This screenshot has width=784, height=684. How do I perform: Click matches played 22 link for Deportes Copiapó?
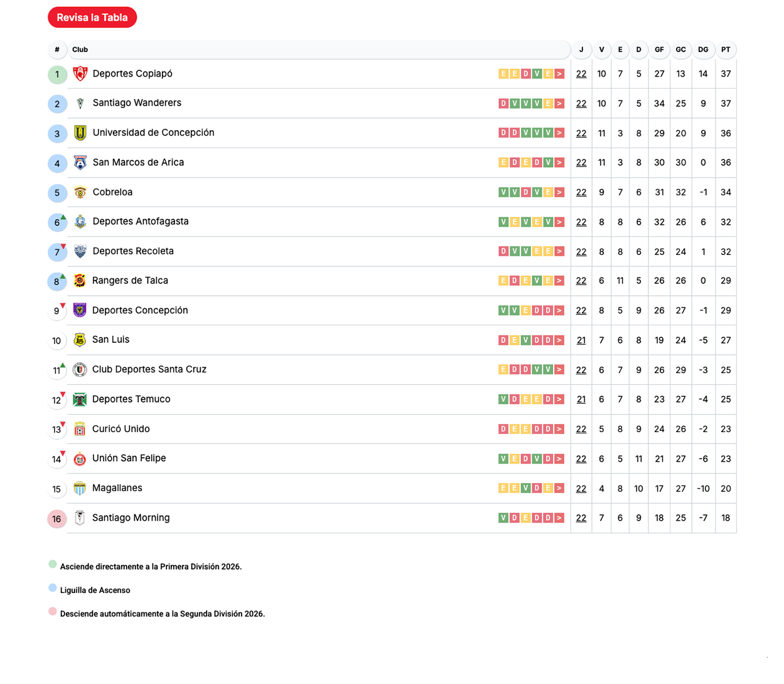(x=581, y=74)
